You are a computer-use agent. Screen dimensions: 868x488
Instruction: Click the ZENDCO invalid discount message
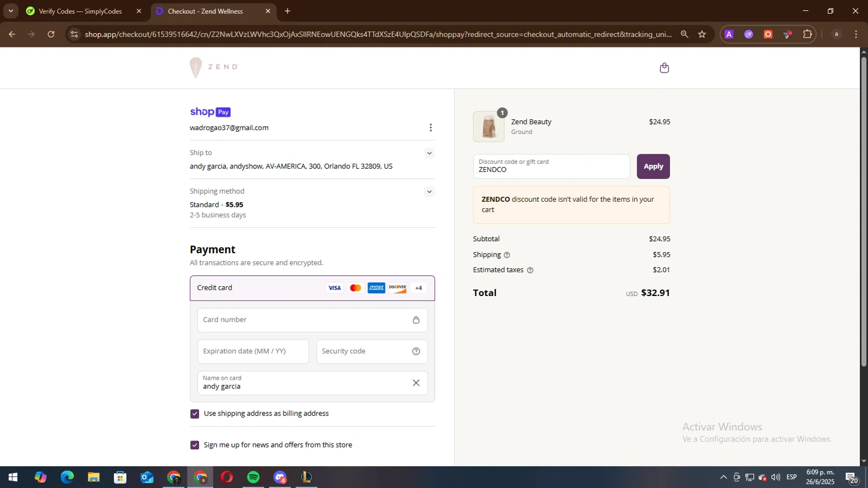[571, 205]
